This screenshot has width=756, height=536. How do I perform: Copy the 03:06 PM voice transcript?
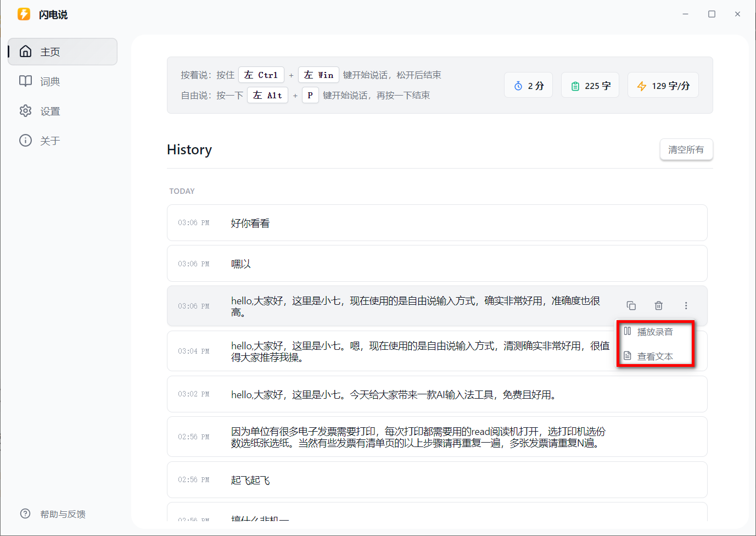tap(631, 305)
